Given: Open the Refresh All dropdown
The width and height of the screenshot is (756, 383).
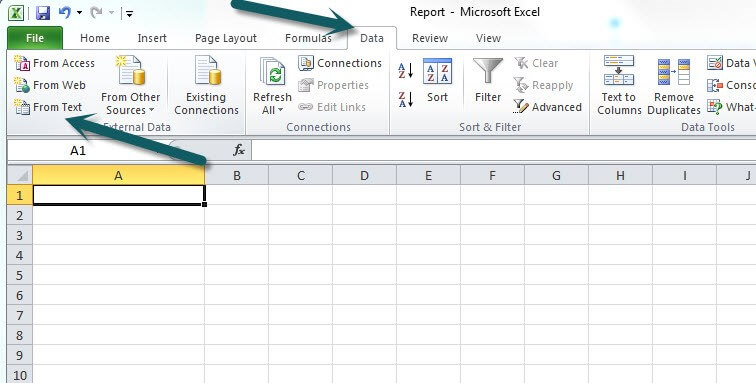Looking at the screenshot, I should 272,104.
